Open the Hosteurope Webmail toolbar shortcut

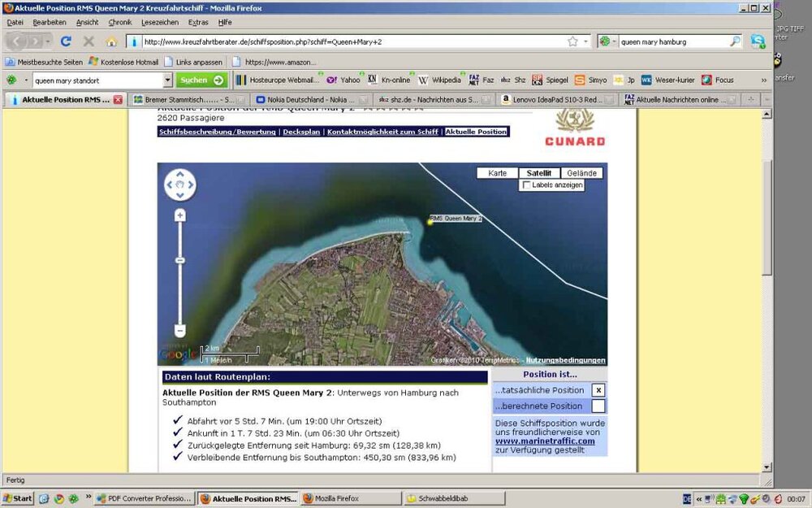(277, 80)
